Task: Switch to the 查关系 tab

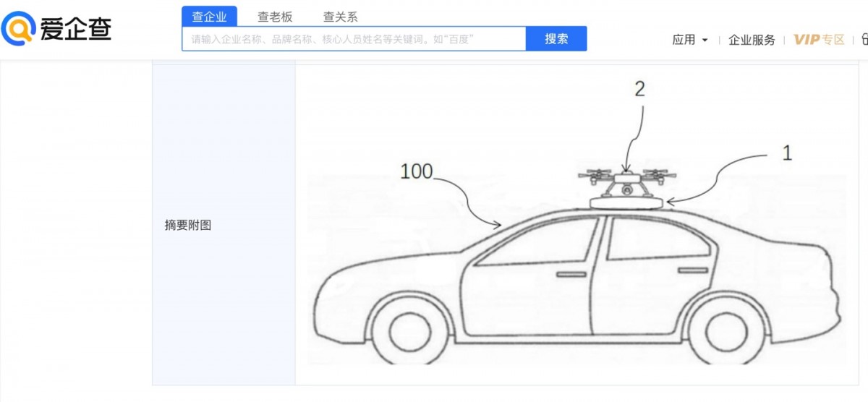Action: (341, 17)
